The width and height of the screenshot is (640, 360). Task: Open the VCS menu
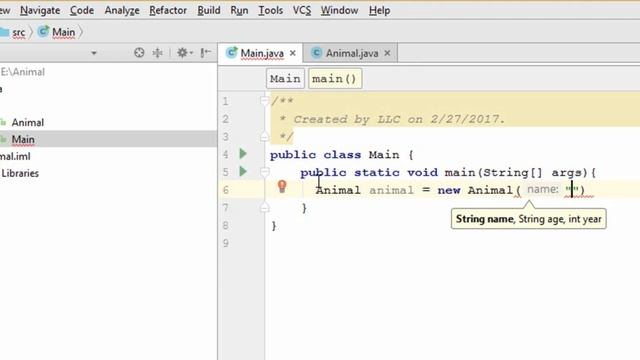[x=302, y=10]
